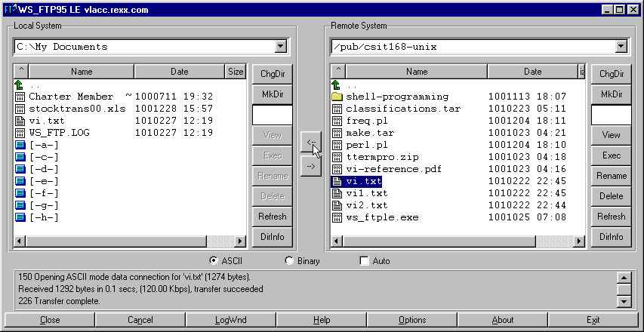Click the Help button in bottom bar

pos(321,320)
